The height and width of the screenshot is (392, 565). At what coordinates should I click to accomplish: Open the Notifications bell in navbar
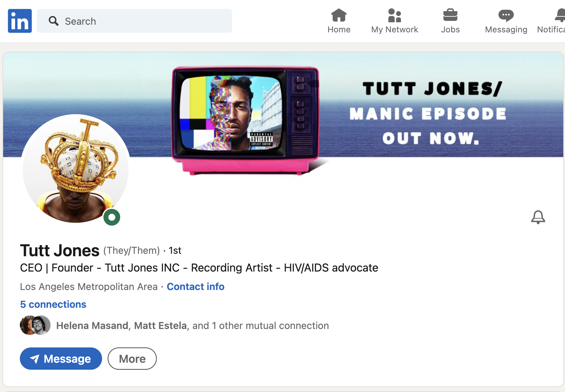(x=560, y=15)
